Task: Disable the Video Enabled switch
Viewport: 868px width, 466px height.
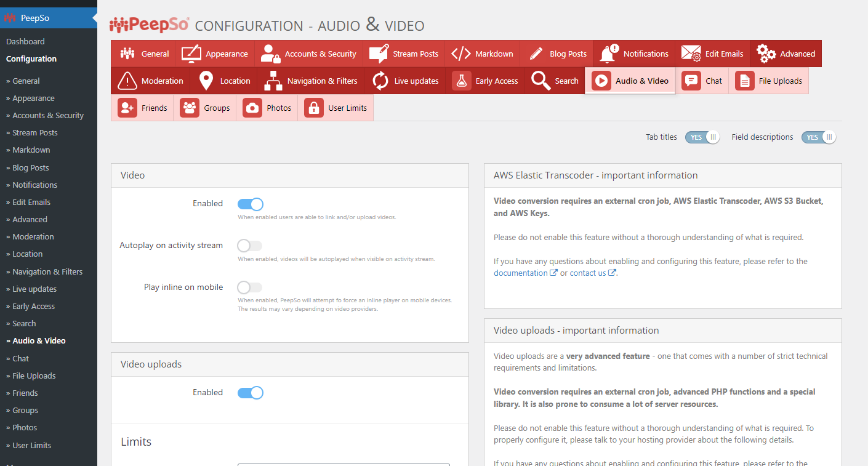Action: tap(251, 204)
